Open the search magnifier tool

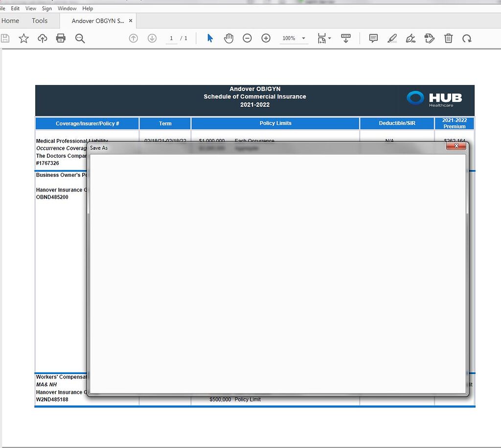80,38
